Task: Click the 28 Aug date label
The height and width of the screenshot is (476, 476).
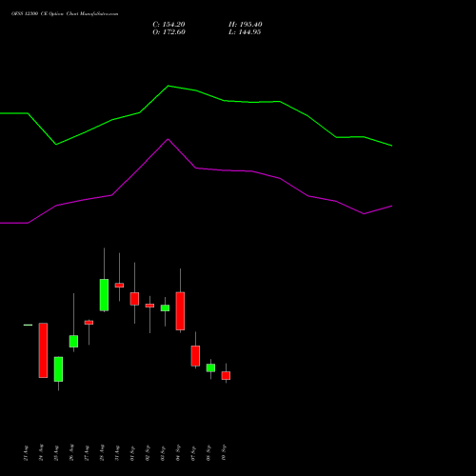Action: (102, 453)
